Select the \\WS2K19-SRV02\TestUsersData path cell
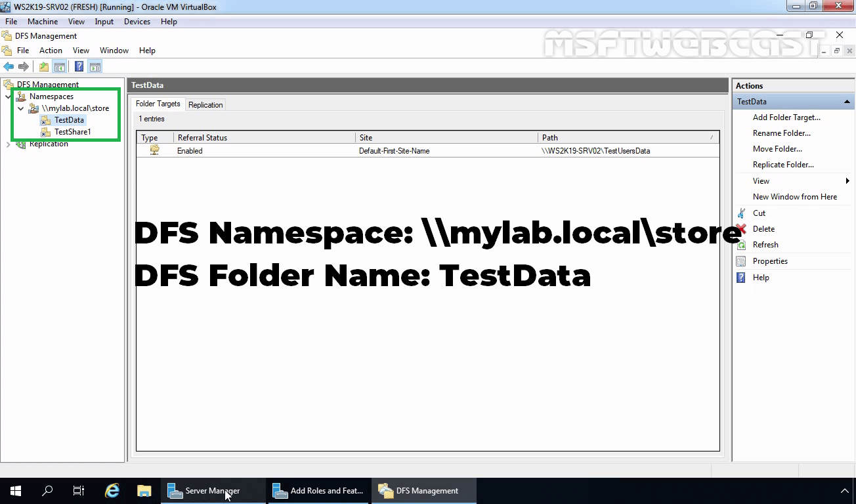The image size is (856, 504). click(x=595, y=151)
